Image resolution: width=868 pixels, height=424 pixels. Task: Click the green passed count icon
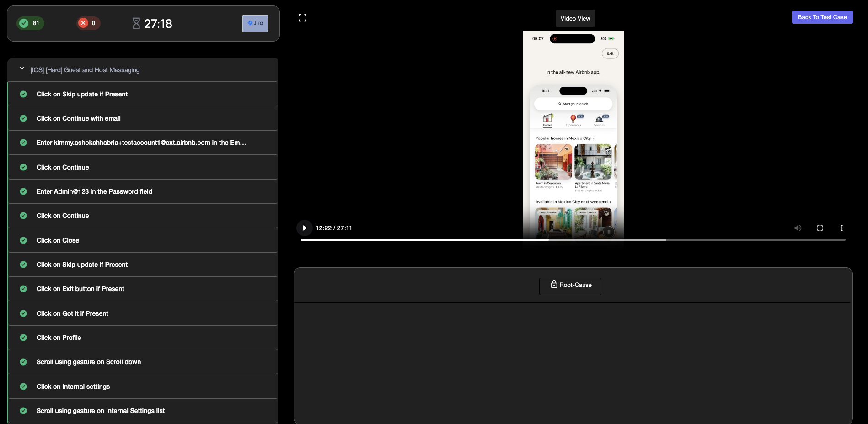click(x=24, y=23)
